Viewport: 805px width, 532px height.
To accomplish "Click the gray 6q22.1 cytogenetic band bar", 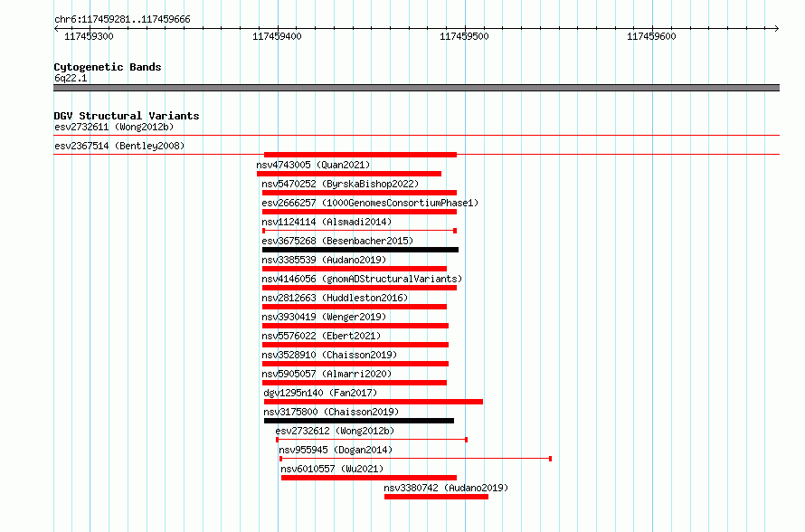I will (x=416, y=88).
